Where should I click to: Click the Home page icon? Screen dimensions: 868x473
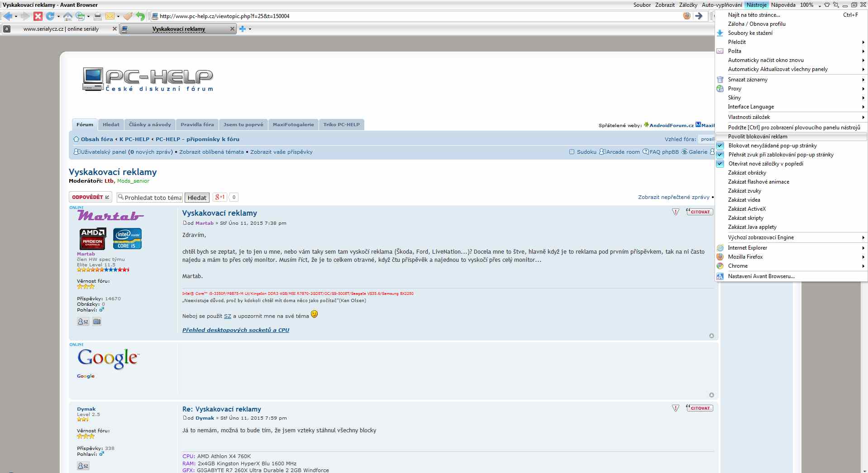click(68, 16)
